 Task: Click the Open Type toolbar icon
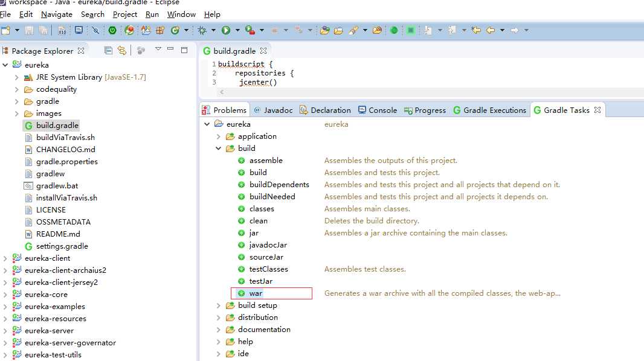coord(325,30)
